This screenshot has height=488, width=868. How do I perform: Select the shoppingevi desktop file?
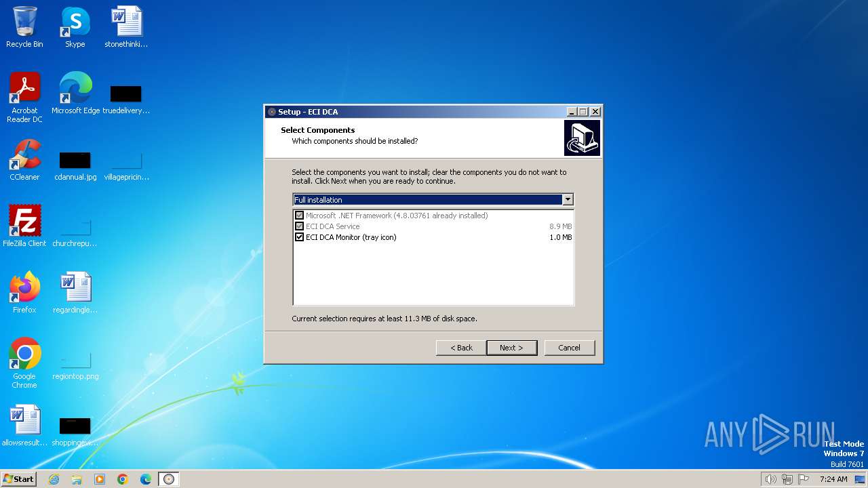[x=75, y=431]
